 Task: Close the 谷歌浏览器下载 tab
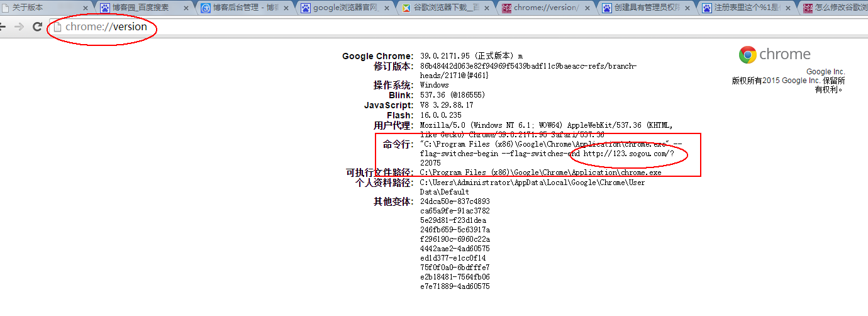(487, 9)
